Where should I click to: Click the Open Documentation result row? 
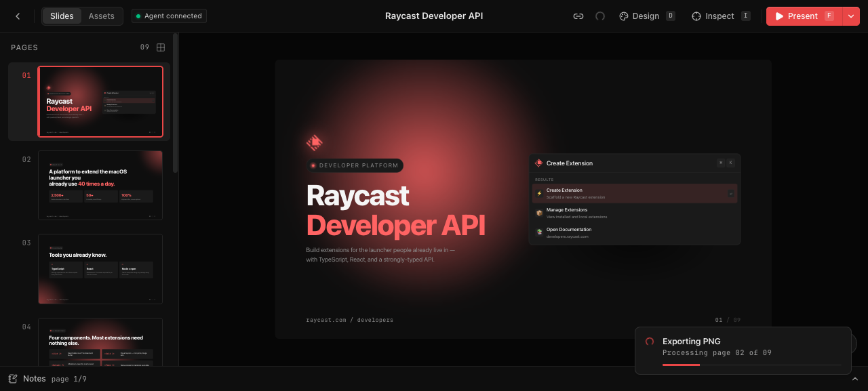635,232
